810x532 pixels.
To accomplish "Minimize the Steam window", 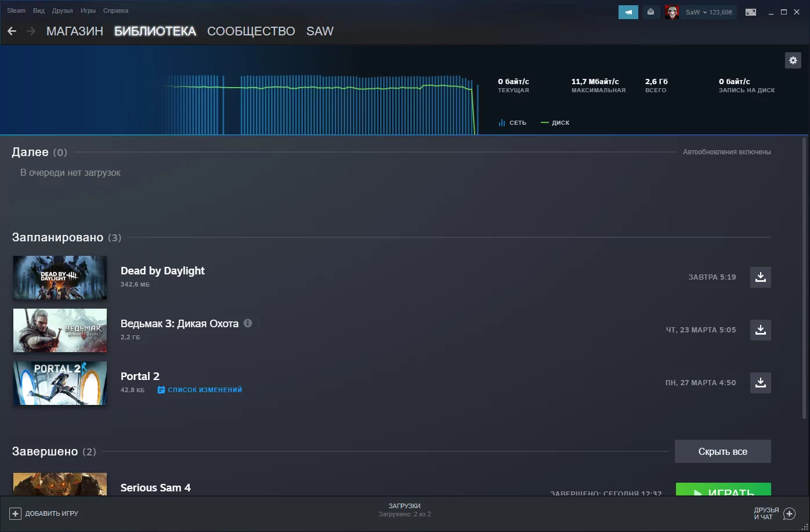I will (771, 12).
